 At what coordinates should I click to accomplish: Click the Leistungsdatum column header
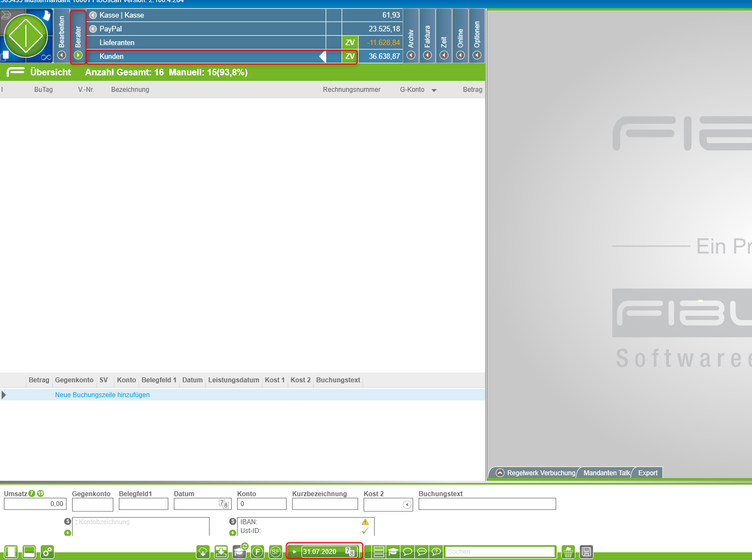tap(234, 380)
